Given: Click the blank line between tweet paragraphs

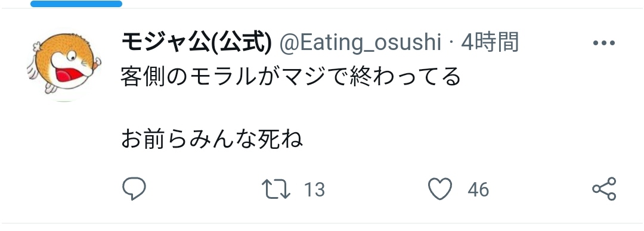Looking at the screenshot, I should point(291,108).
